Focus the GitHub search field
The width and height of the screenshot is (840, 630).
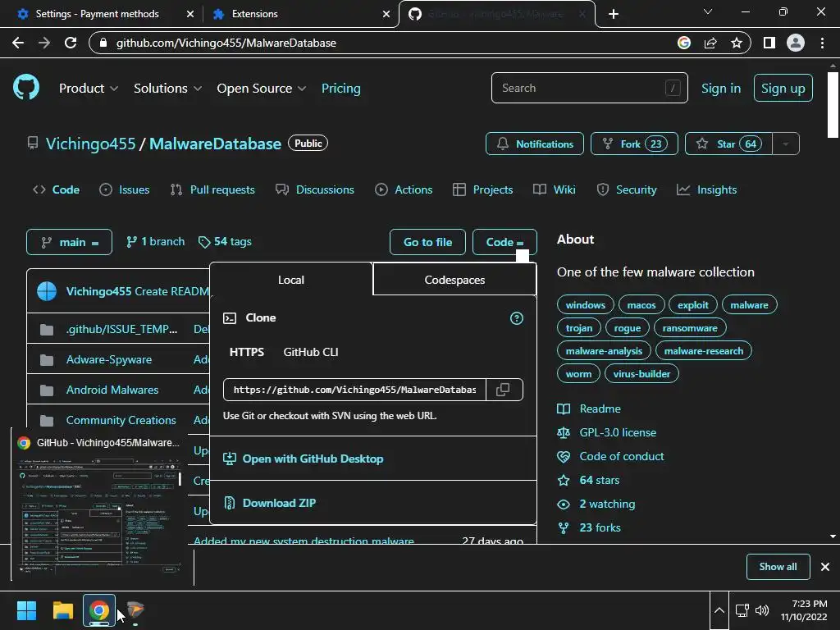(589, 88)
